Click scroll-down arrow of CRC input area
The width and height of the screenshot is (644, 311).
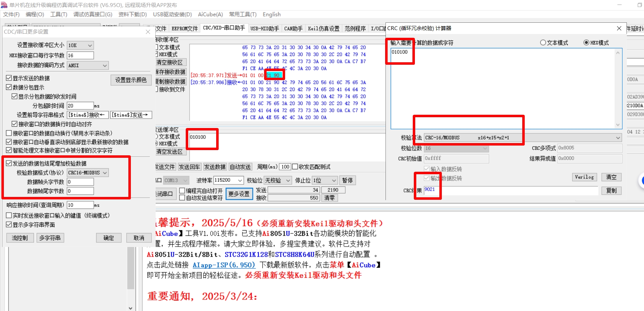[x=618, y=125]
